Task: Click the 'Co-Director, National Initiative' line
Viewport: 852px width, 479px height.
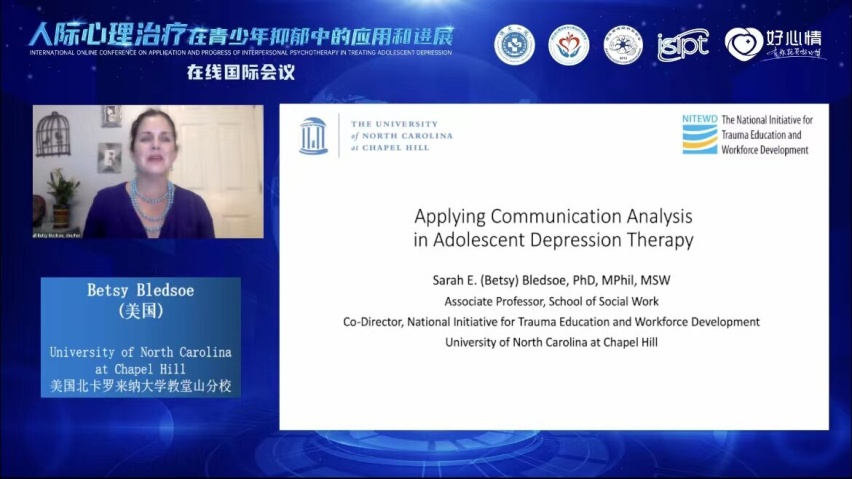Action: pos(553,321)
